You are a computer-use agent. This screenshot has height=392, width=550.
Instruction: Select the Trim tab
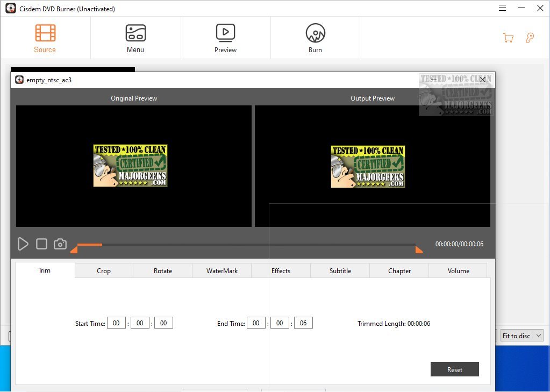(x=45, y=270)
